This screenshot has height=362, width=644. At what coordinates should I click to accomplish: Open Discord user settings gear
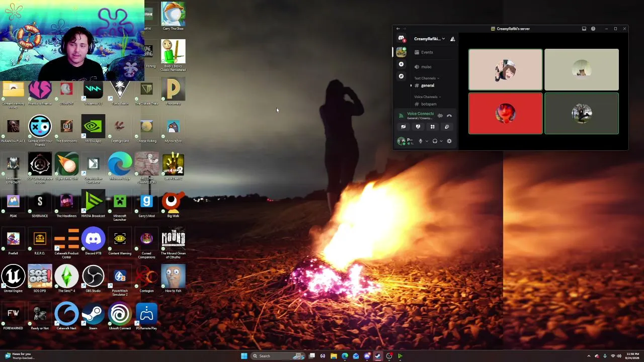pos(449,141)
